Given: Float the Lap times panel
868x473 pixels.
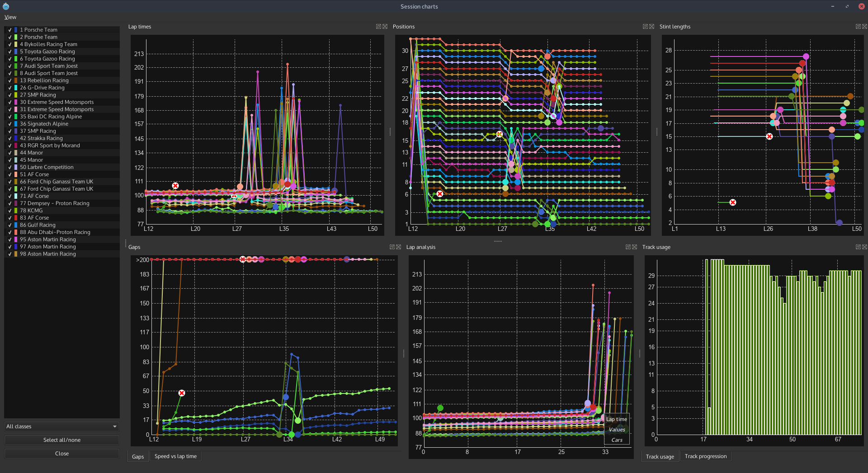Looking at the screenshot, I should tap(378, 27).
